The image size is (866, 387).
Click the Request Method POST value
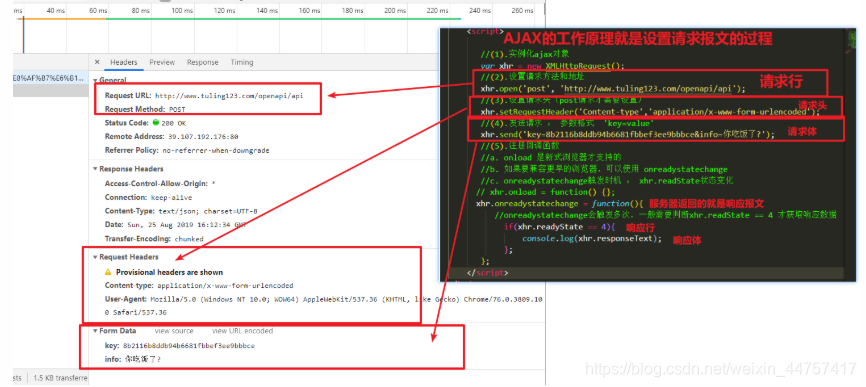(177, 109)
